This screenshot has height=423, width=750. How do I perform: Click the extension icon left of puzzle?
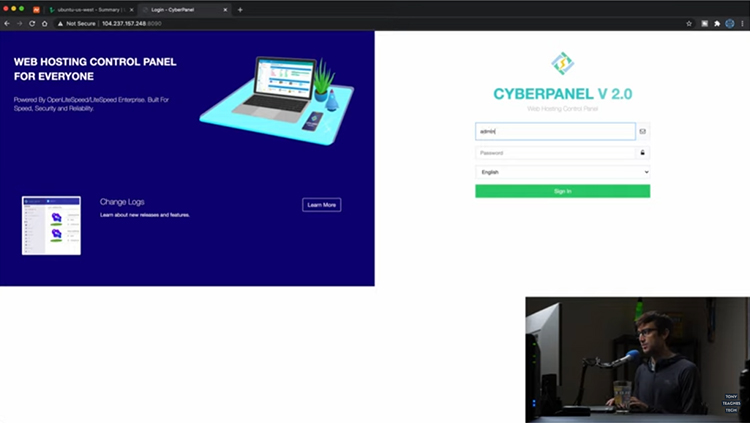(x=705, y=23)
